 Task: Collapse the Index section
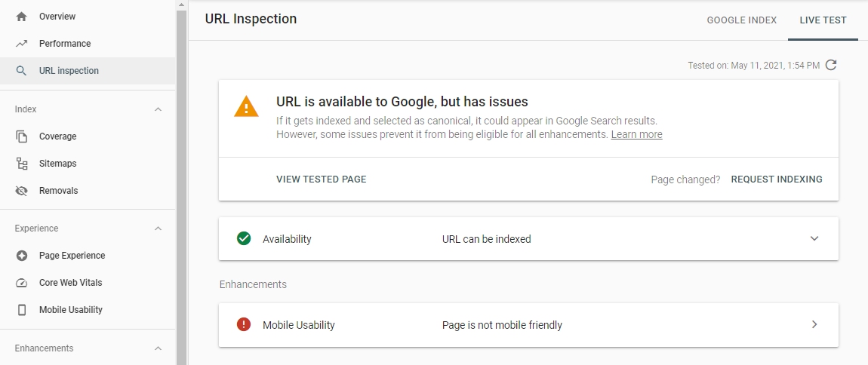pos(158,109)
